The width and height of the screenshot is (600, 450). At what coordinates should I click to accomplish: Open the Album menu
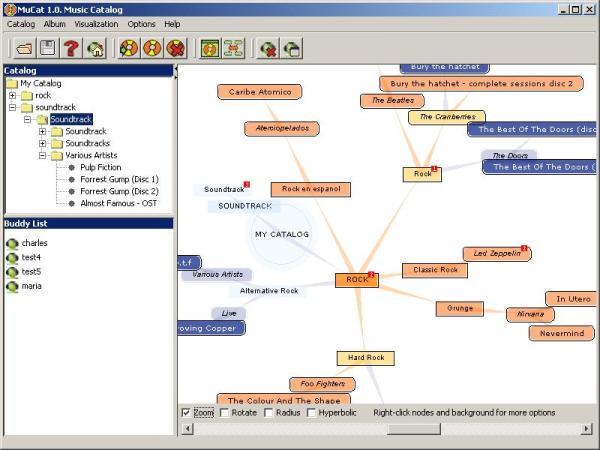(55, 24)
